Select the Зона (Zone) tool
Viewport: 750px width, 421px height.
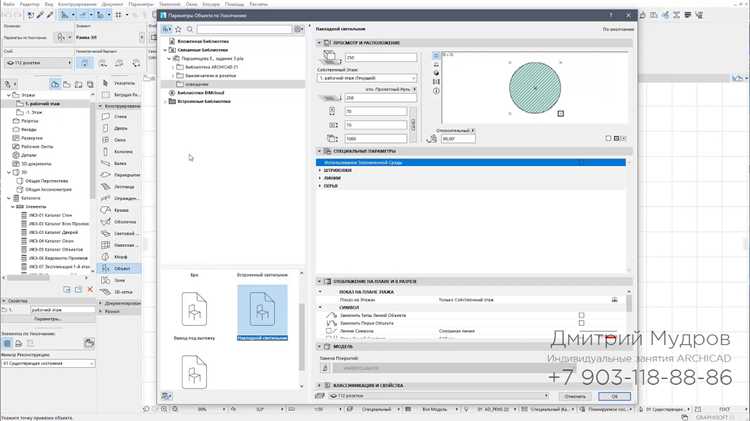120,280
